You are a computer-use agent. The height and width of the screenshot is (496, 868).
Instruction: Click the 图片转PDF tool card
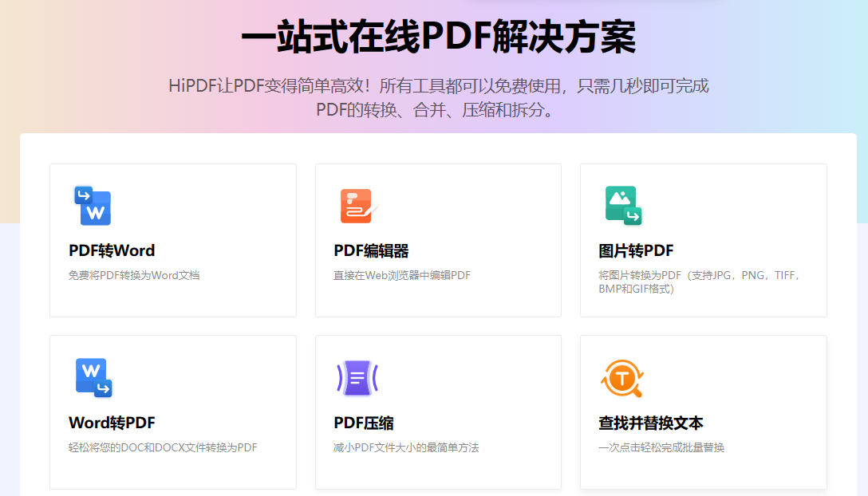702,239
